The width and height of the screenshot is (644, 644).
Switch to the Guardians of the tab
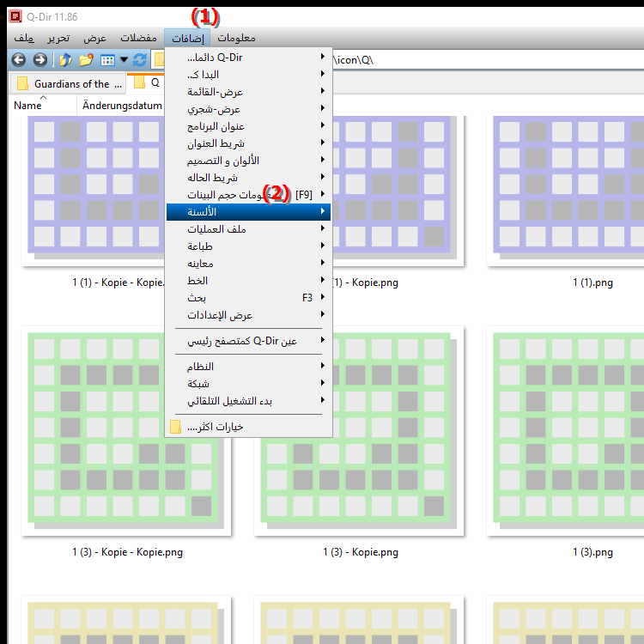(68, 83)
